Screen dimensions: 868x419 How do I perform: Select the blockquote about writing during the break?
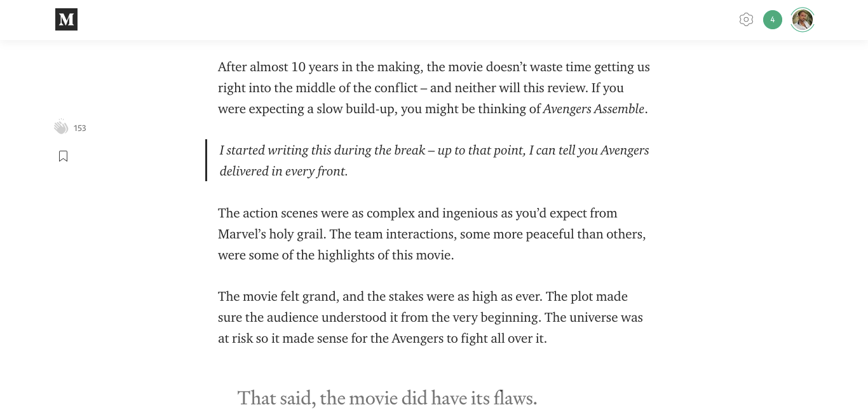pos(434,160)
